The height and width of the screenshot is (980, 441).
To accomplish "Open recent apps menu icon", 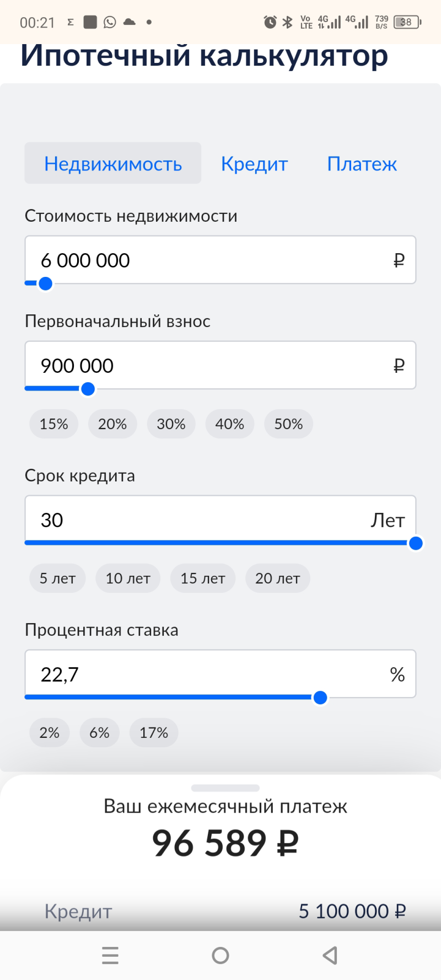I will tap(110, 955).
